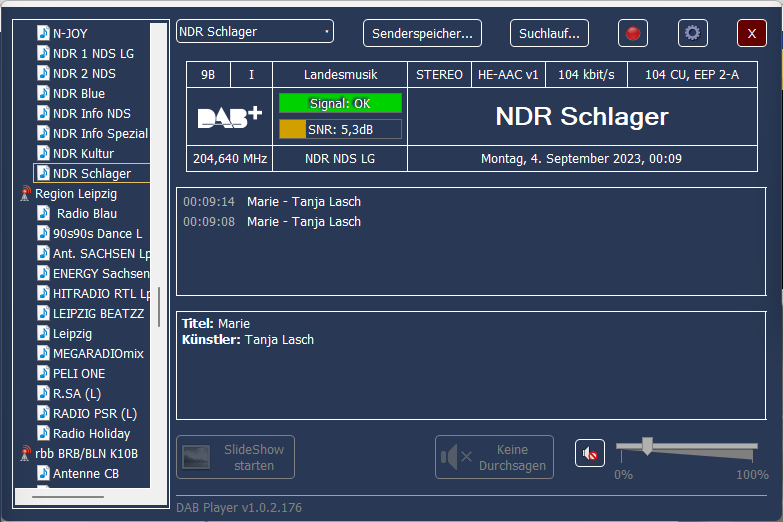
Task: Select N-JOY station in list
Action: (70, 33)
